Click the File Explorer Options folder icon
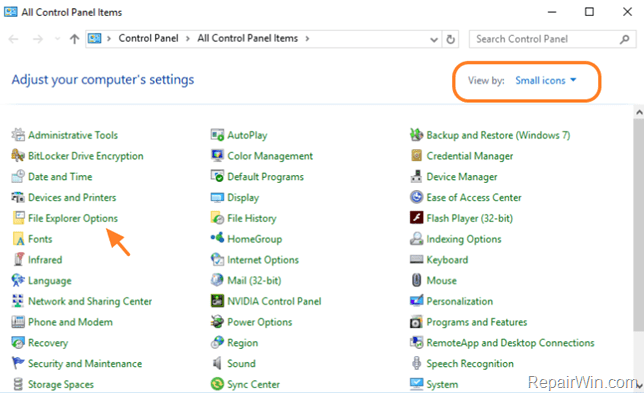The width and height of the screenshot is (644, 393). pyautogui.click(x=18, y=218)
